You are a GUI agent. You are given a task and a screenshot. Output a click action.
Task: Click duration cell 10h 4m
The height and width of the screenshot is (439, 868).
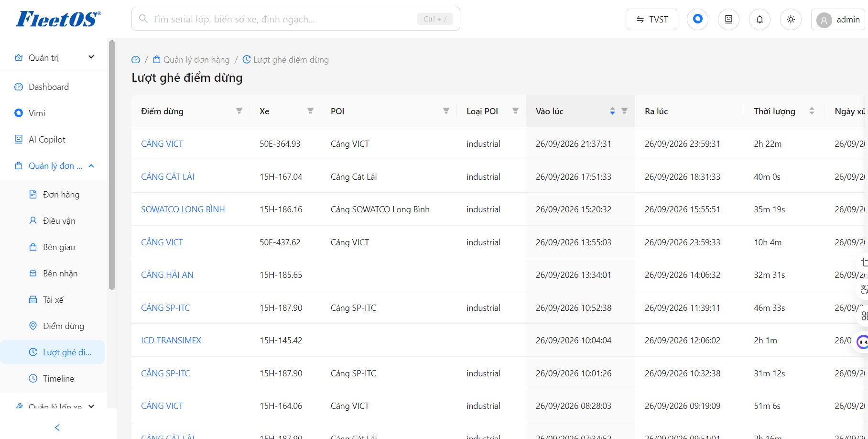[768, 242]
